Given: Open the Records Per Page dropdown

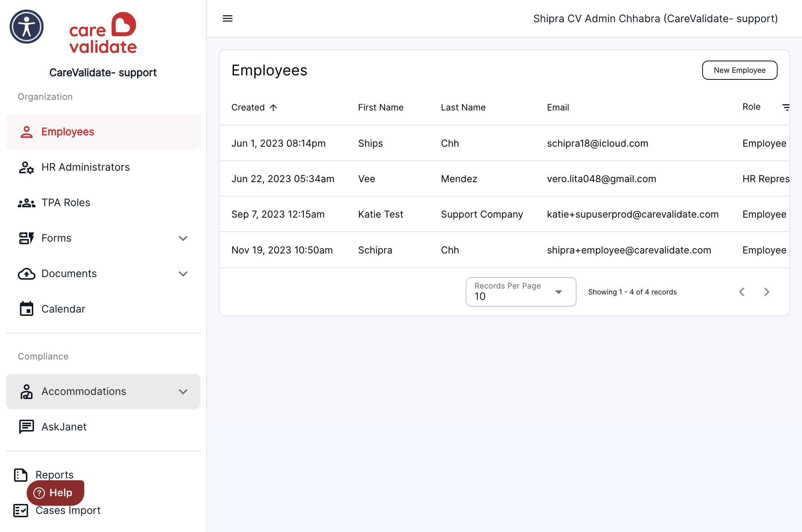Looking at the screenshot, I should (x=521, y=292).
